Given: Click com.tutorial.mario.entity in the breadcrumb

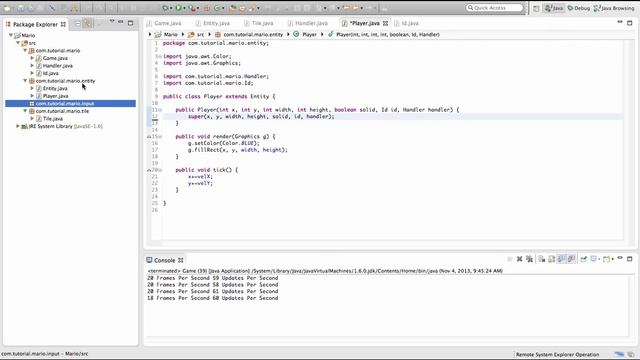Looking at the screenshot, I should click(249, 35).
